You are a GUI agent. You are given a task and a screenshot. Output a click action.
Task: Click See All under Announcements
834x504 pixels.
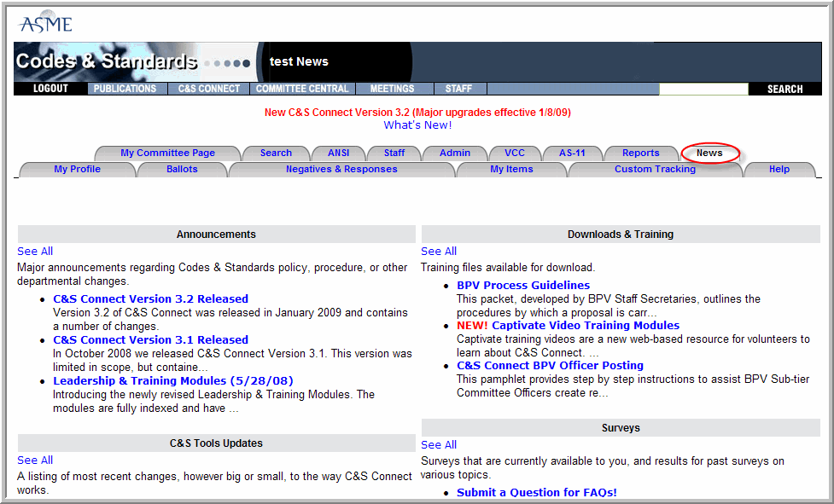click(35, 252)
